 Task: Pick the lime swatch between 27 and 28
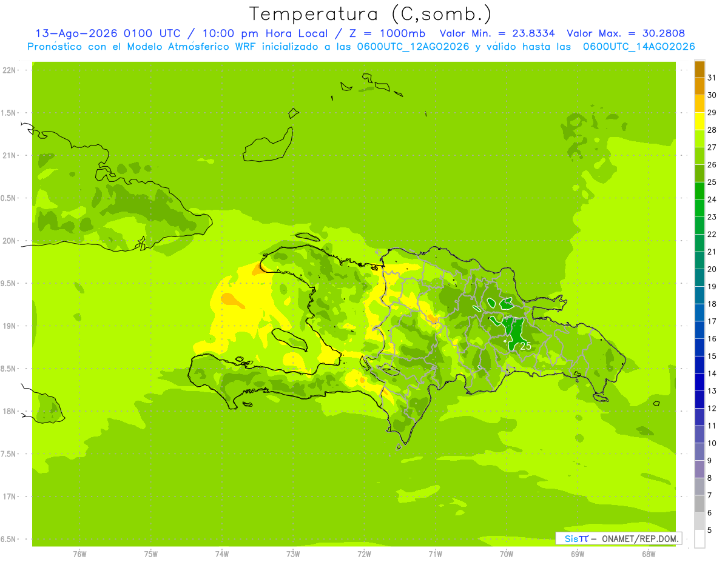tap(699, 139)
